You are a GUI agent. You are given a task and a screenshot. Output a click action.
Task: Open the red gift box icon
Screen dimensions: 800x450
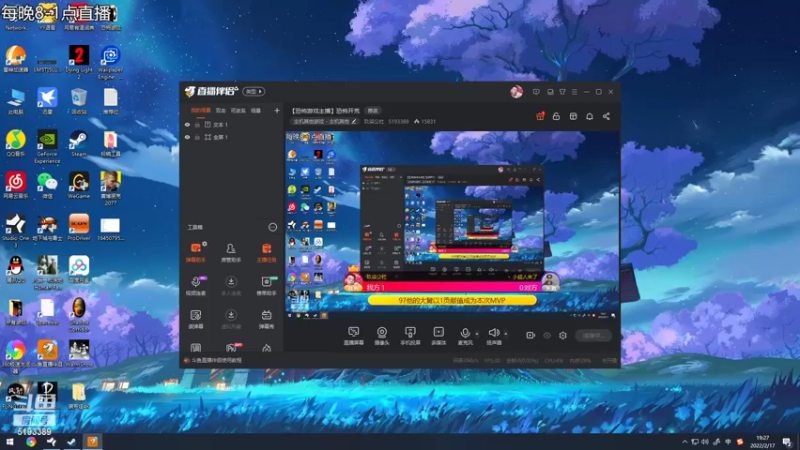pyautogui.click(x=540, y=116)
